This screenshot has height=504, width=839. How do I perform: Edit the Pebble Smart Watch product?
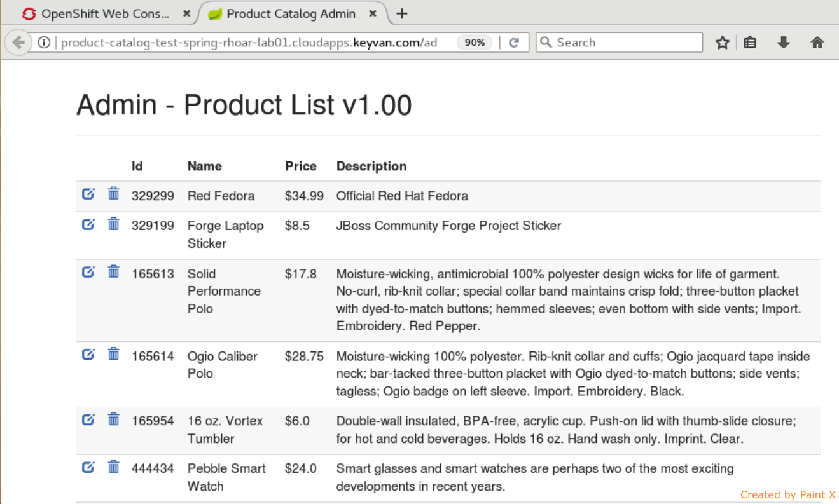click(x=88, y=467)
